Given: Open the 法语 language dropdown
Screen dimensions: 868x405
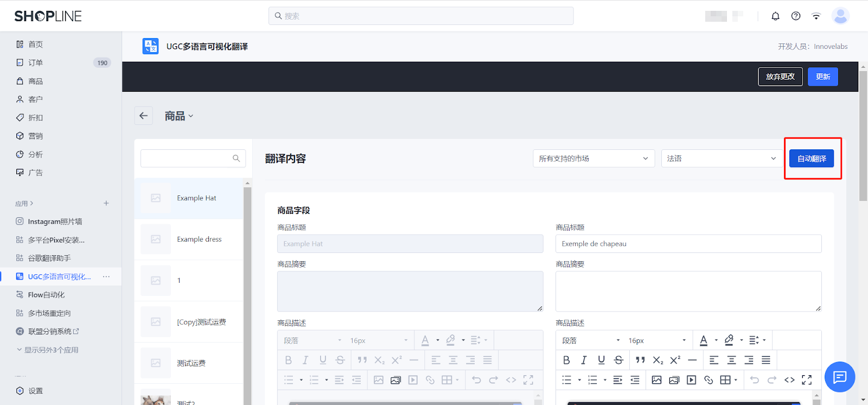Looking at the screenshot, I should [721, 159].
